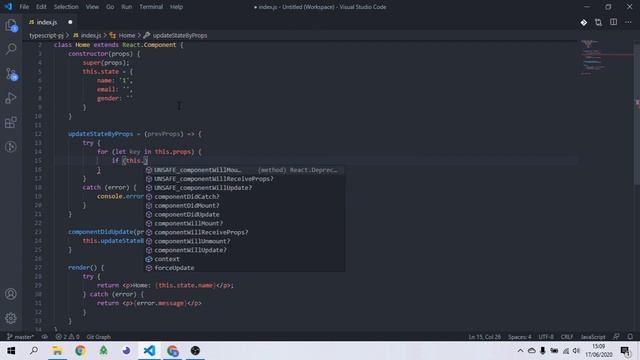Open the Go menu
The width and height of the screenshot is (640, 360).
110,7
